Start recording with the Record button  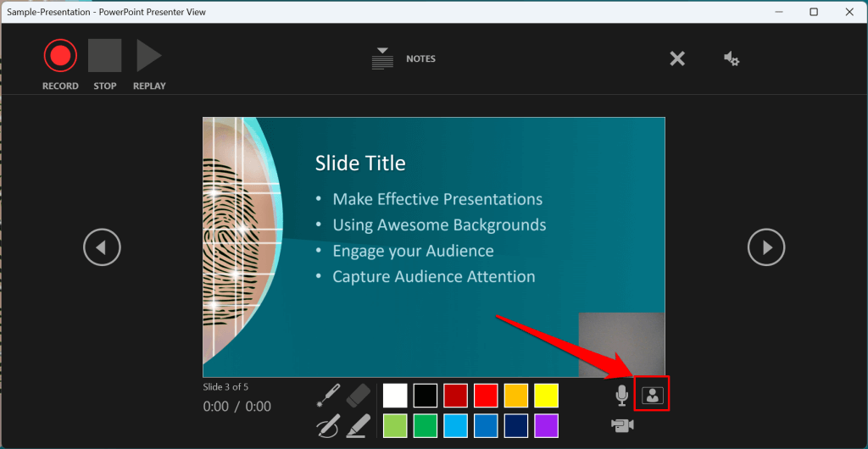pyautogui.click(x=60, y=57)
